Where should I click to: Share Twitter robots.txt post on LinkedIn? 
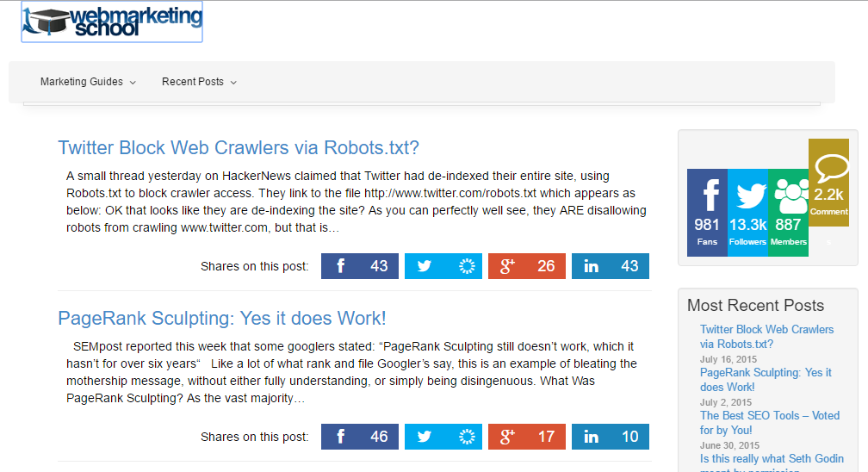click(x=611, y=266)
